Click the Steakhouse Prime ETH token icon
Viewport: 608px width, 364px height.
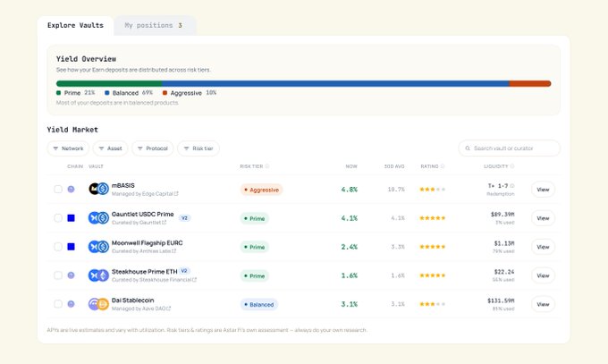98,275
